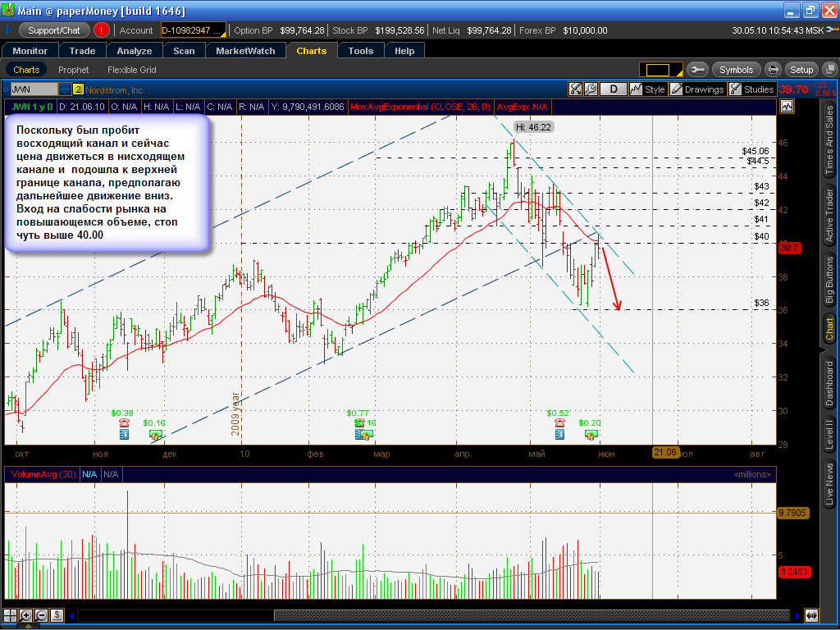The image size is (840, 630).
Task: Click the right scroll arrow of time scrollbar
Action: (x=797, y=615)
